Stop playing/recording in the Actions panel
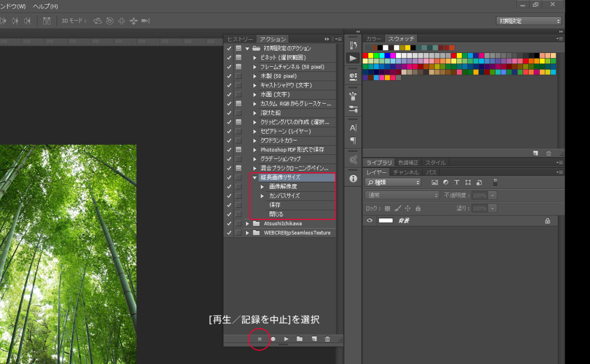The height and width of the screenshot is (364, 590). point(260,339)
